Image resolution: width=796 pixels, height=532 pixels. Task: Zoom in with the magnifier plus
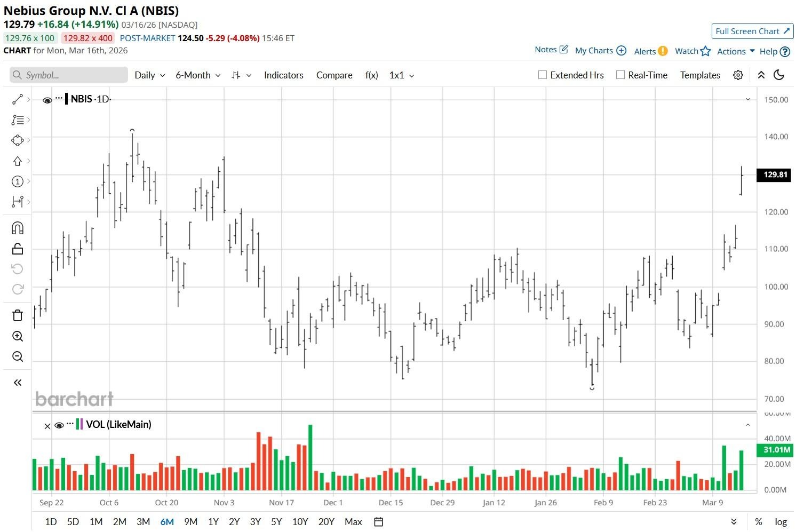click(17, 336)
